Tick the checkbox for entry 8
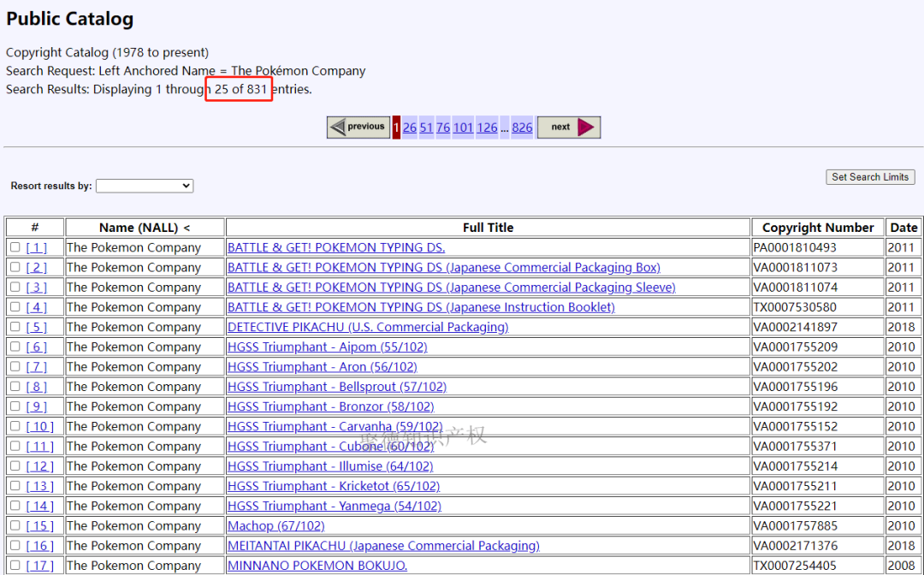This screenshot has height=575, width=924. 15,387
